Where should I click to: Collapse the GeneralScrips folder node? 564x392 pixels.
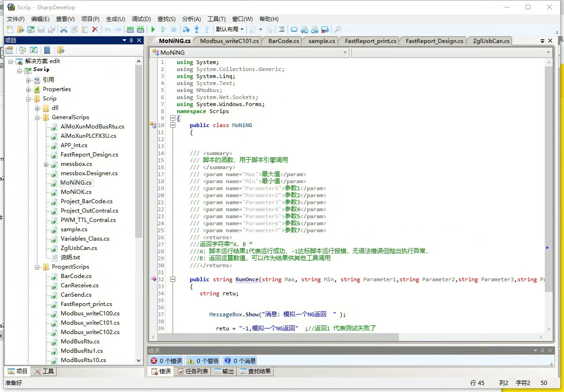(37, 117)
